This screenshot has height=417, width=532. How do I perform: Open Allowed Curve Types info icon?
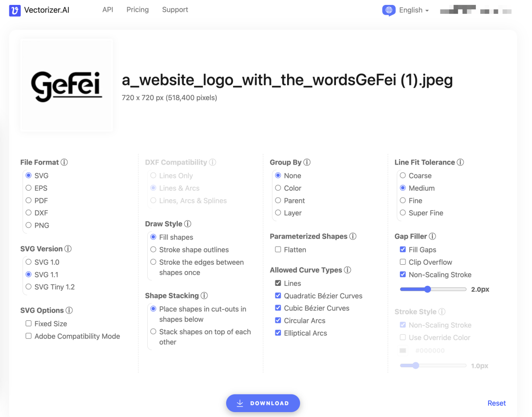pyautogui.click(x=347, y=270)
